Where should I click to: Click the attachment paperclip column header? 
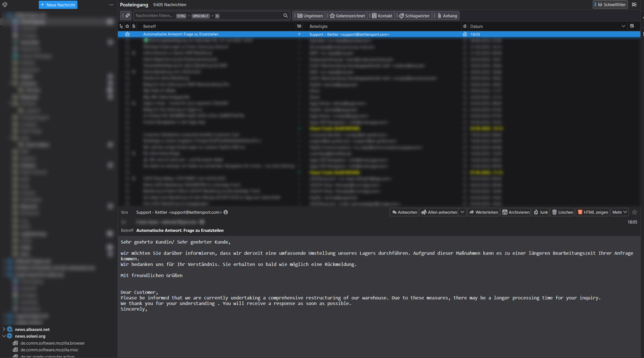[x=134, y=26]
